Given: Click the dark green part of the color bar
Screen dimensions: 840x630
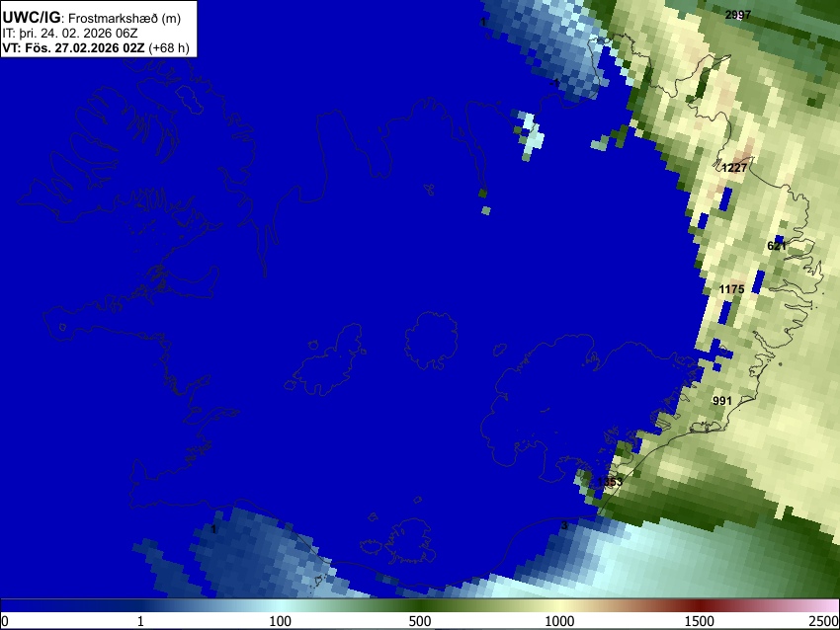Looking at the screenshot, I should click(x=419, y=606).
